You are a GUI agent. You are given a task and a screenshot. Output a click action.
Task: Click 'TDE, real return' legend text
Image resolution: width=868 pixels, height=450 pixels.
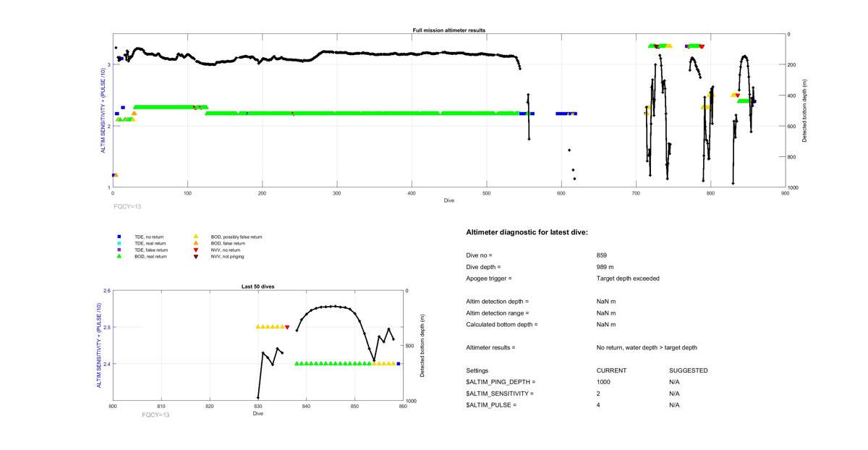point(150,243)
